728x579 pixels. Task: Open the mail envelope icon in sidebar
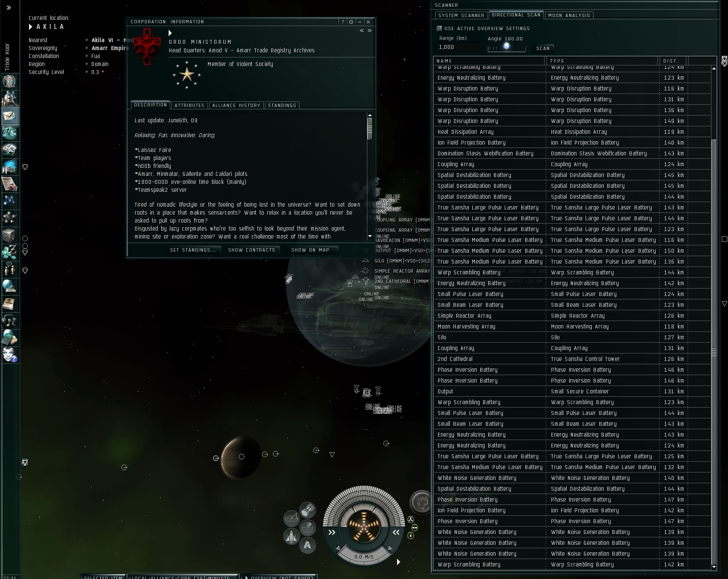pos(9,116)
